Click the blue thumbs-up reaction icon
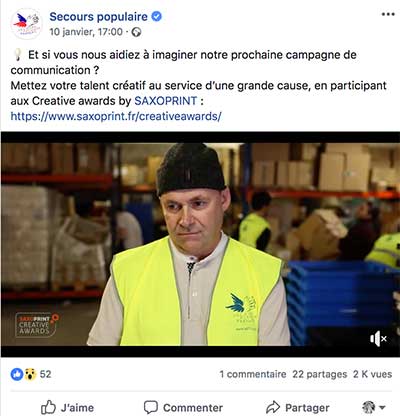400x416 pixels. point(17,374)
